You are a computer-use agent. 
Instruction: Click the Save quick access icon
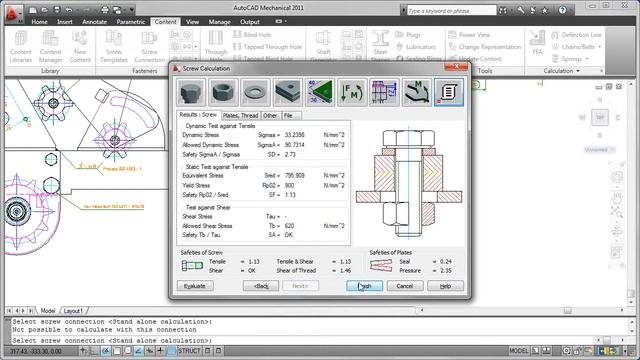[x=57, y=10]
